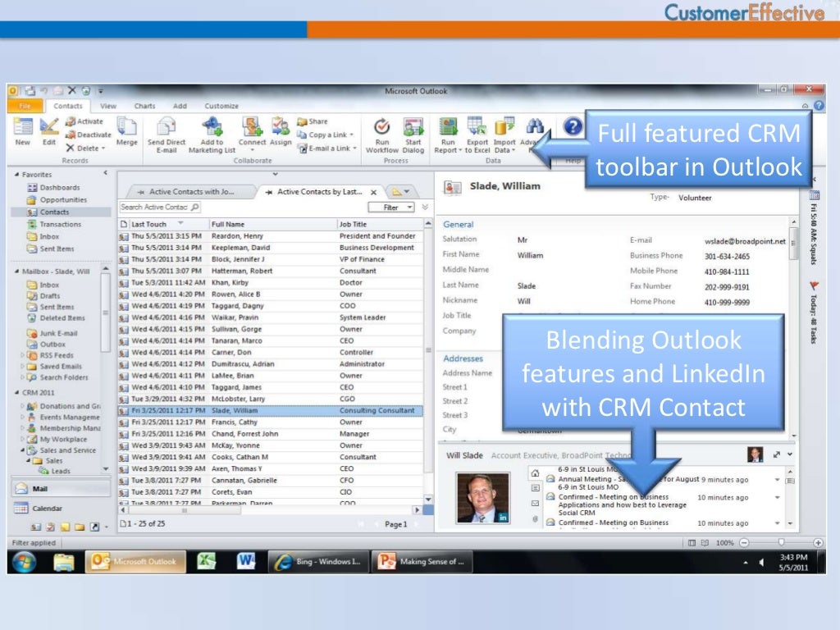Screen dimensions: 840x630
Task: Click search magnifier in Active Contacts box
Action: pos(195,208)
